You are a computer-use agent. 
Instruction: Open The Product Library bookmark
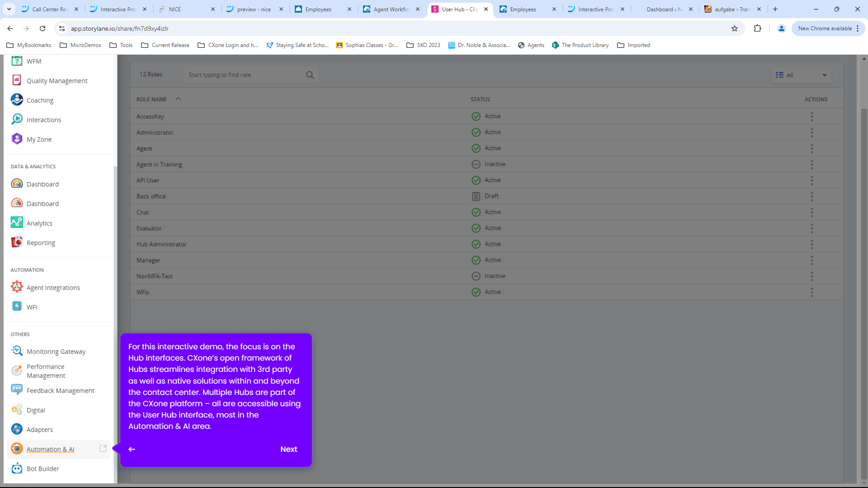click(580, 45)
